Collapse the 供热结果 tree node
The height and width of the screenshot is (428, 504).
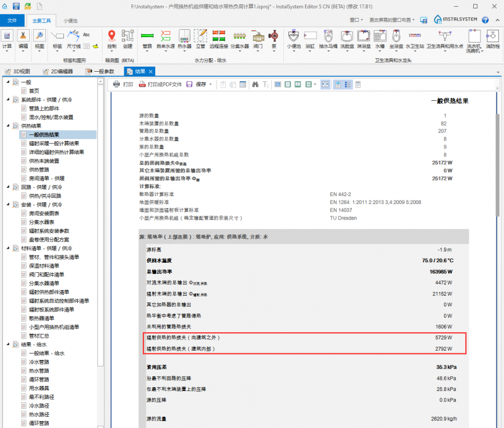(x=8, y=126)
